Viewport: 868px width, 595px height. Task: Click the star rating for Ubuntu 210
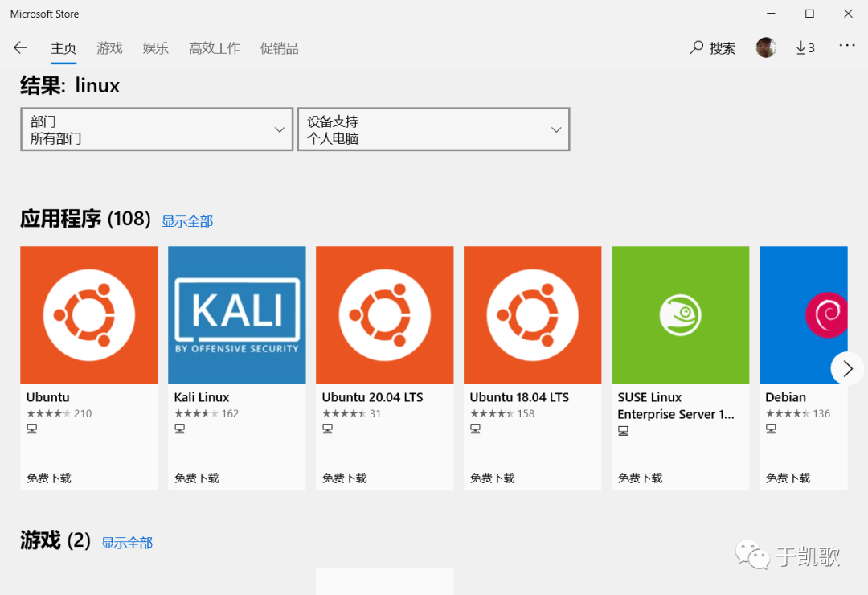pyautogui.click(x=49, y=413)
